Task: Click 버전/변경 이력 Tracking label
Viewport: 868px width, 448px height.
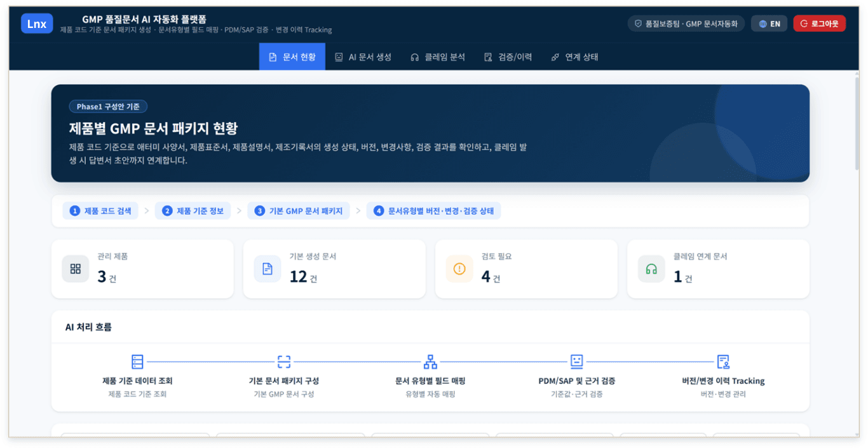Action: [723, 381]
